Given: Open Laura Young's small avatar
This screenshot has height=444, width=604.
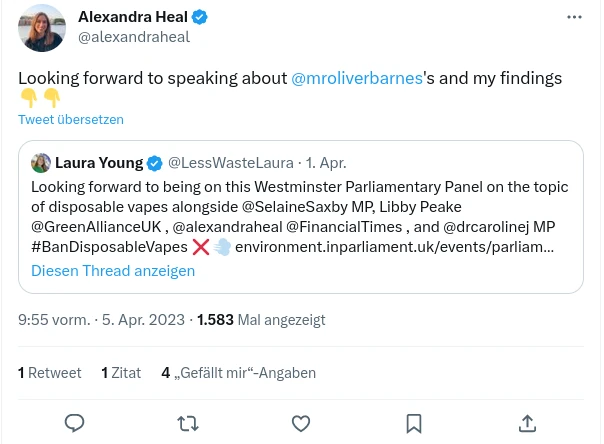Looking at the screenshot, I should 41,163.
